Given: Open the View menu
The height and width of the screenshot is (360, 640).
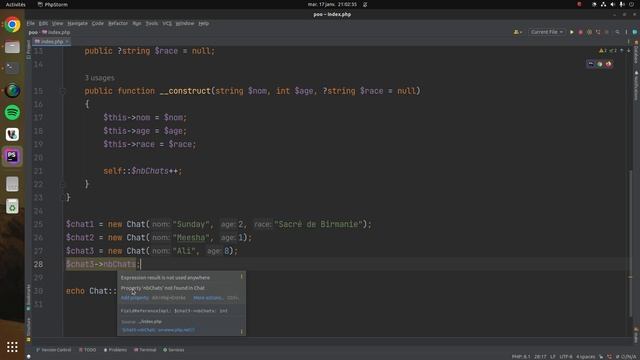Looking at the screenshot, I should click(58, 23).
